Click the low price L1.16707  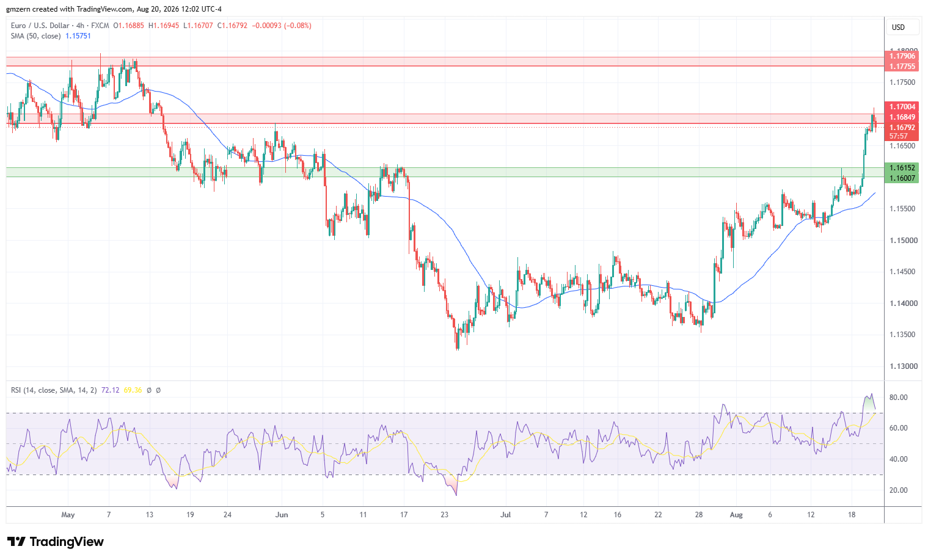pyautogui.click(x=199, y=26)
